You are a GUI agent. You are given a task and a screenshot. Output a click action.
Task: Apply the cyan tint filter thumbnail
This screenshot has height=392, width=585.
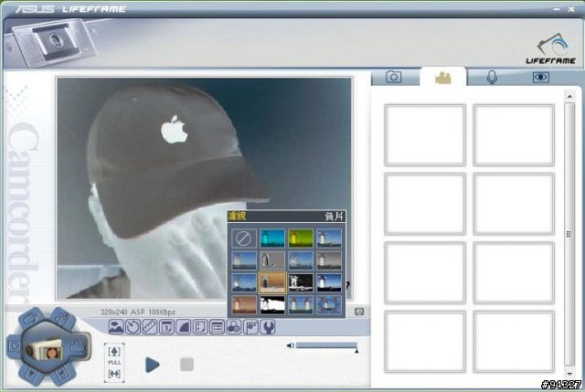click(272, 238)
